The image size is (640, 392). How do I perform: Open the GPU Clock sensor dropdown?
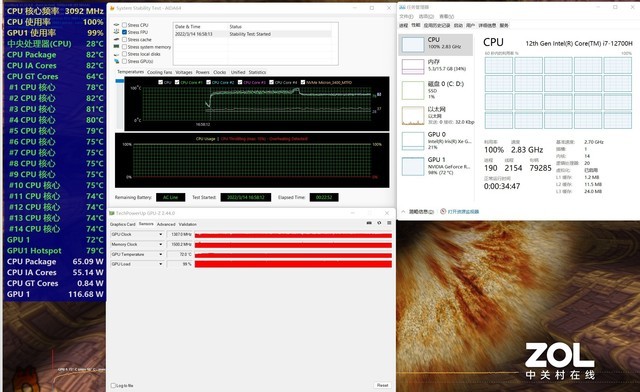tap(160, 234)
